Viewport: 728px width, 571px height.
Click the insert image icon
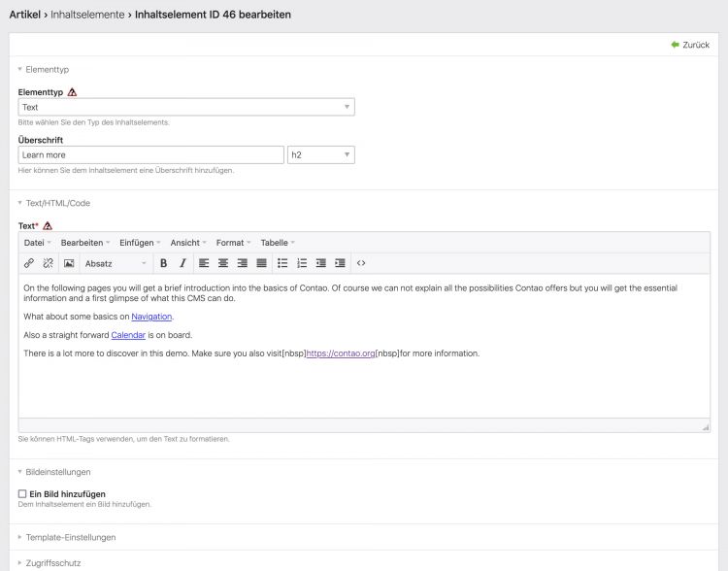[x=69, y=263]
